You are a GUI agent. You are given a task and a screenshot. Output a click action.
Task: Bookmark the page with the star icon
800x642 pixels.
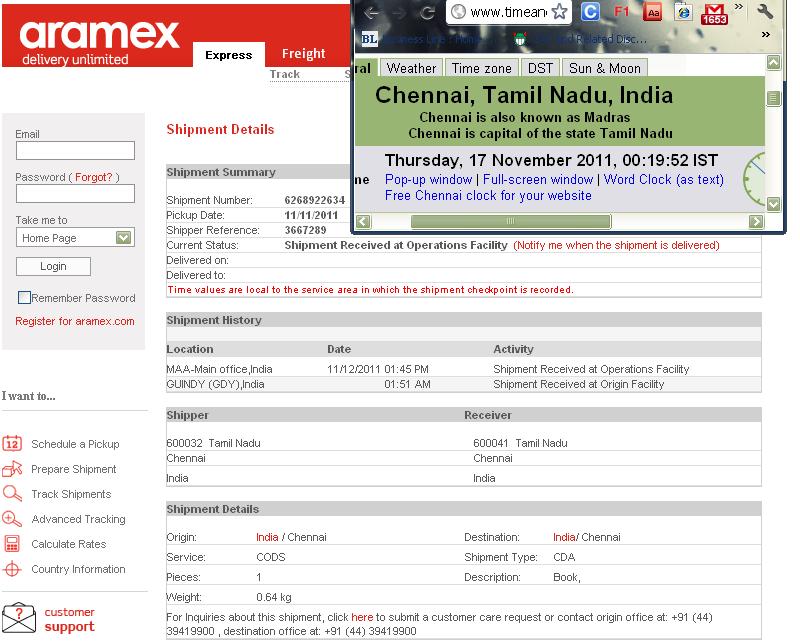point(560,13)
